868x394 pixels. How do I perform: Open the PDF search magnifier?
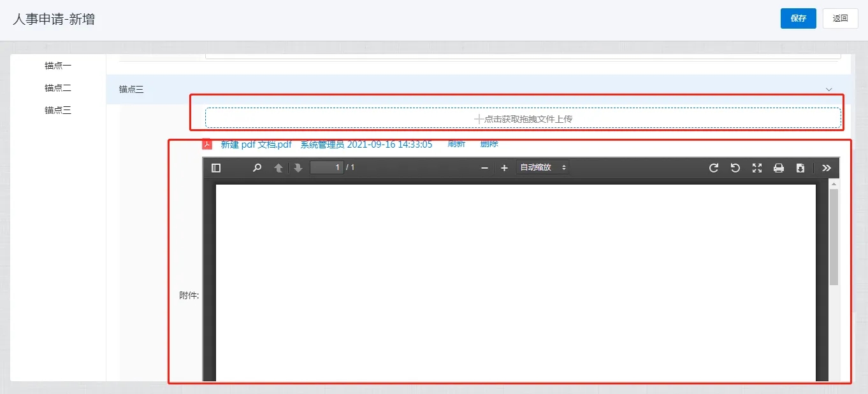(x=257, y=168)
